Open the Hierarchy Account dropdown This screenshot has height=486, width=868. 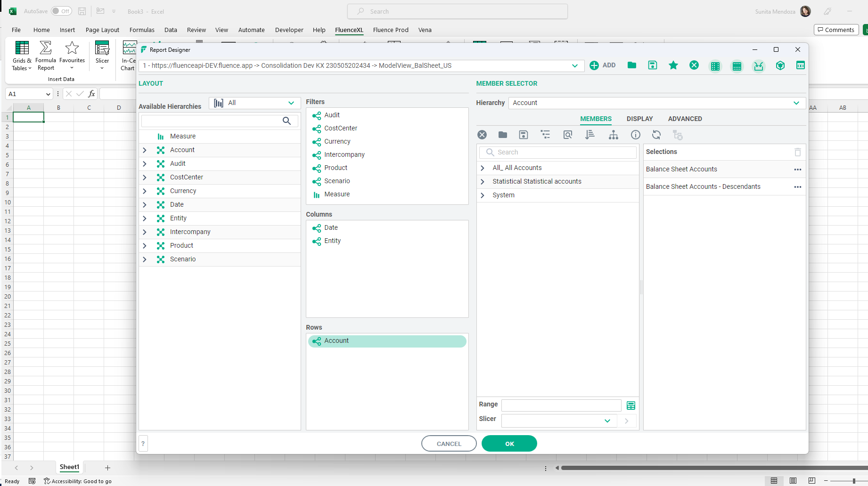click(x=796, y=103)
